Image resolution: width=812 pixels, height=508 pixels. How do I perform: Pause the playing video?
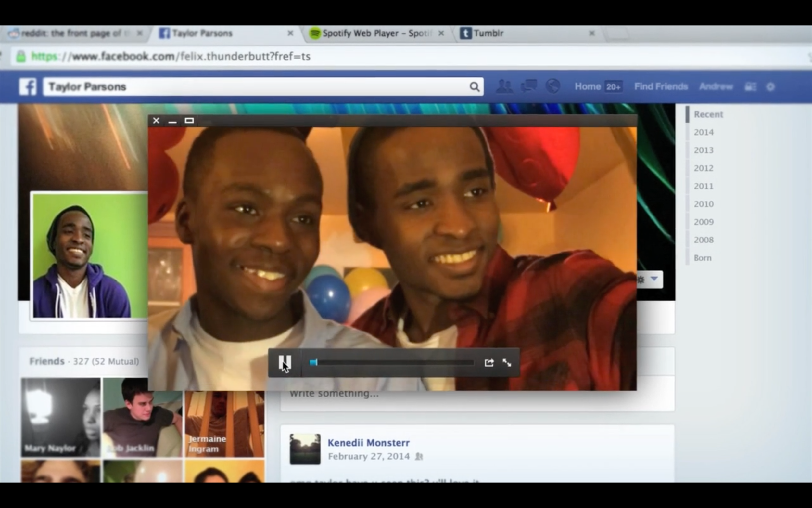[285, 362]
